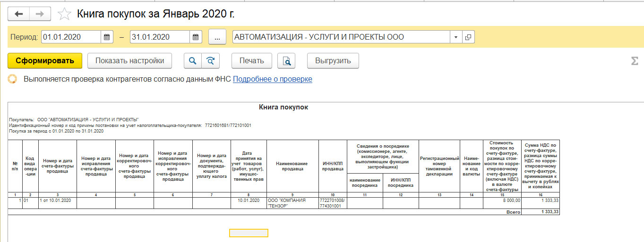
Task: Click the organization name input field
Action: (340, 37)
